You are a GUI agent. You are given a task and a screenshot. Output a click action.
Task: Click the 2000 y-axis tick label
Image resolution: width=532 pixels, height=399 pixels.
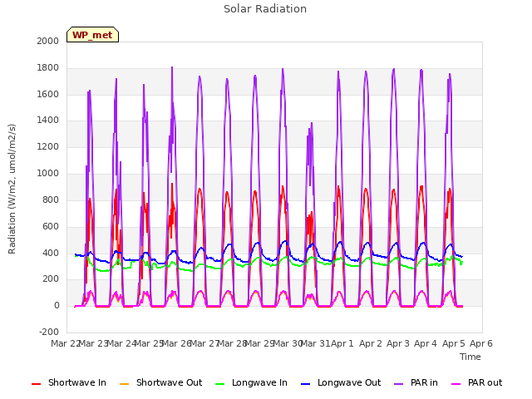48,41
